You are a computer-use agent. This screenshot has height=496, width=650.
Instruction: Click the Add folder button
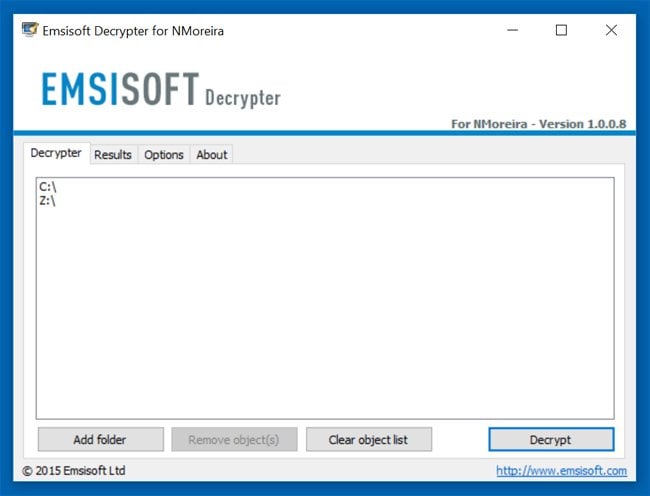point(100,439)
